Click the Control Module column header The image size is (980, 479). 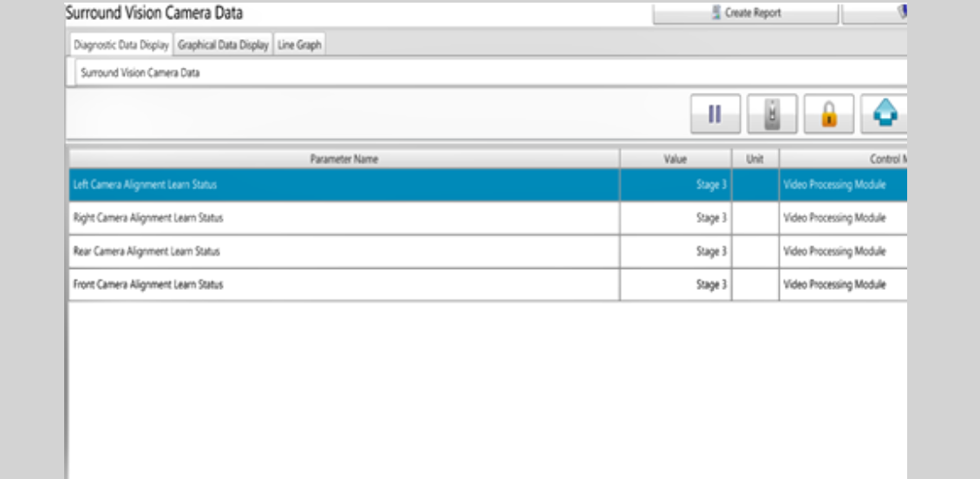(843, 159)
